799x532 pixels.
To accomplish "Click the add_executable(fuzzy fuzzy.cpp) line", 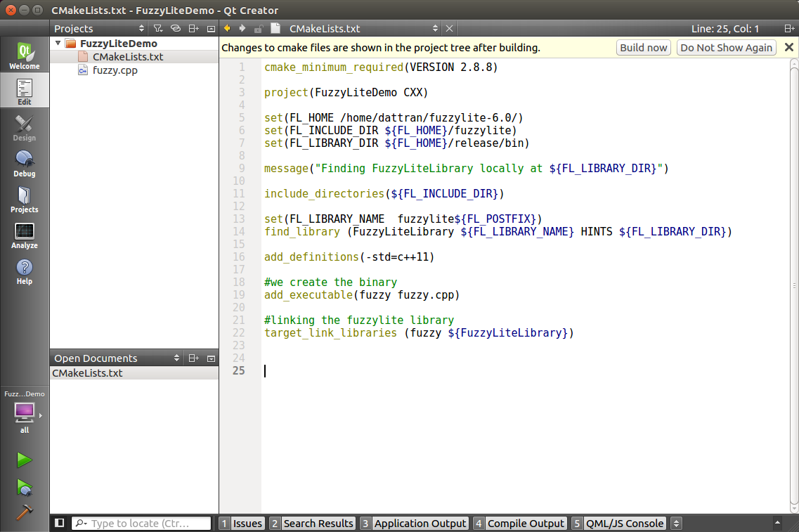I will [x=362, y=294].
